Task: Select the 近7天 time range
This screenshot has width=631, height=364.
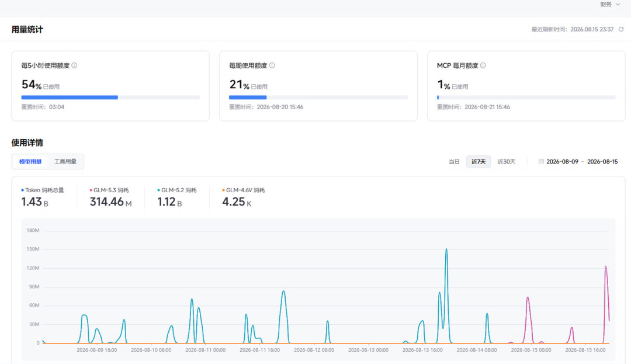Action: [479, 162]
